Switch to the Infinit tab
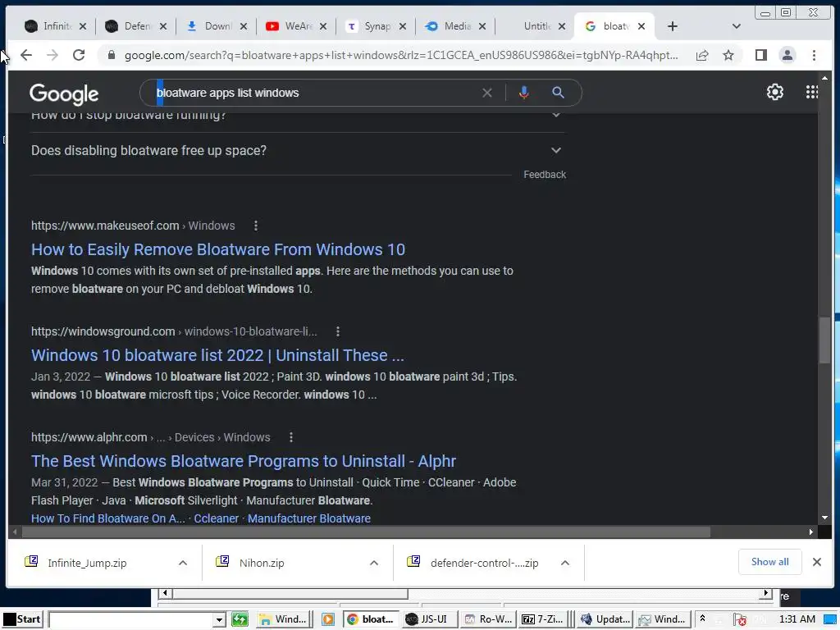 tap(55, 26)
